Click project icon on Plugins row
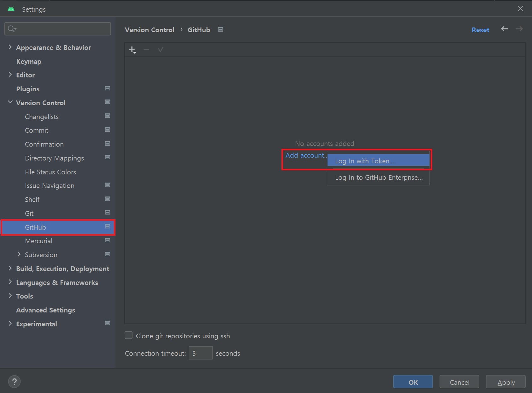The image size is (532, 393). click(x=108, y=88)
